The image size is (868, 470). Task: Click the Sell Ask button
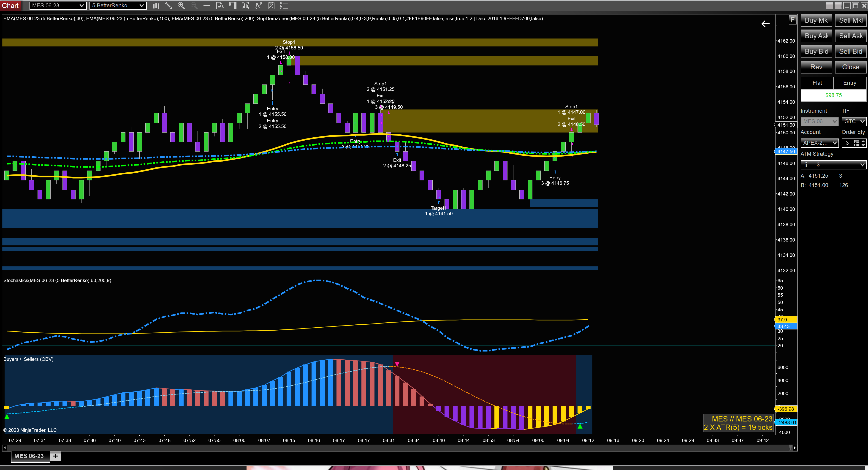pos(850,36)
